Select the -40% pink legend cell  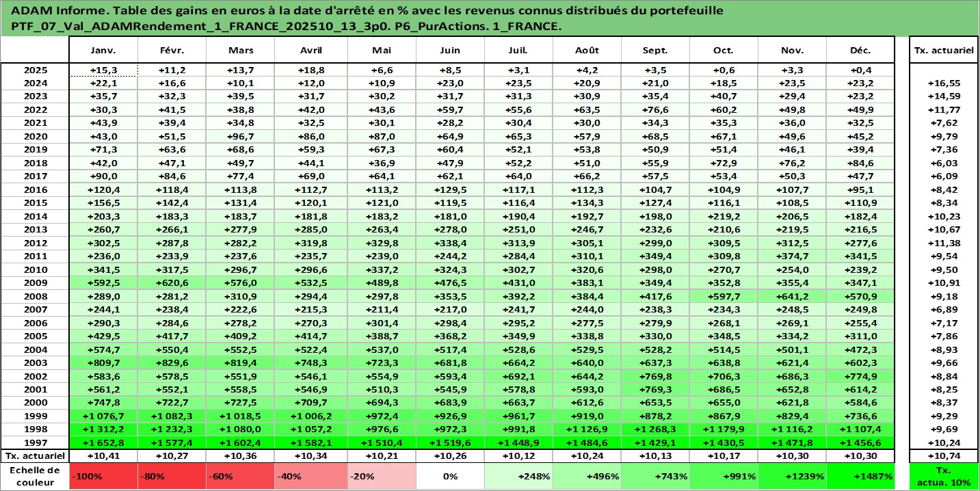point(311,476)
